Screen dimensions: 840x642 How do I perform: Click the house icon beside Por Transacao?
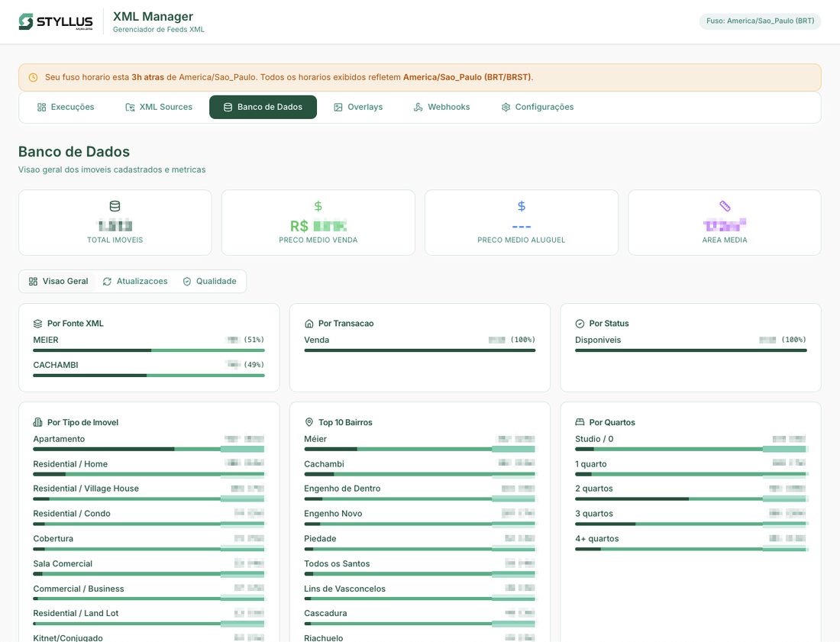coord(309,323)
